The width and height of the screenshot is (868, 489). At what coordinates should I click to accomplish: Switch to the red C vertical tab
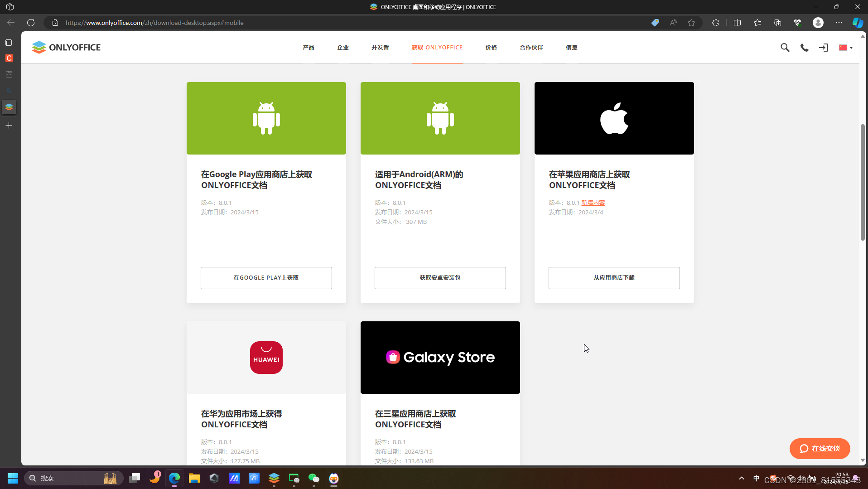click(x=9, y=58)
